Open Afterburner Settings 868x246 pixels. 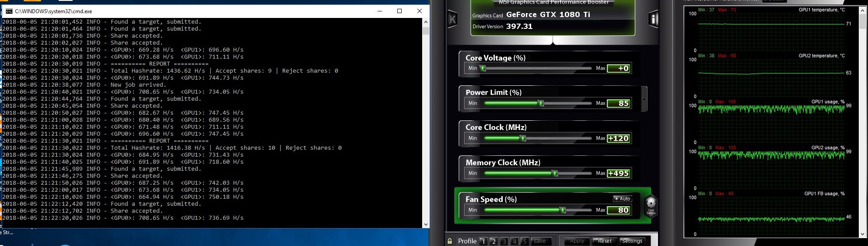pyautogui.click(x=632, y=241)
